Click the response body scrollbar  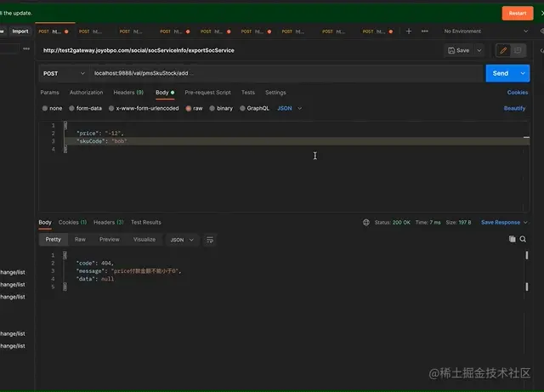pyautogui.click(x=527, y=270)
